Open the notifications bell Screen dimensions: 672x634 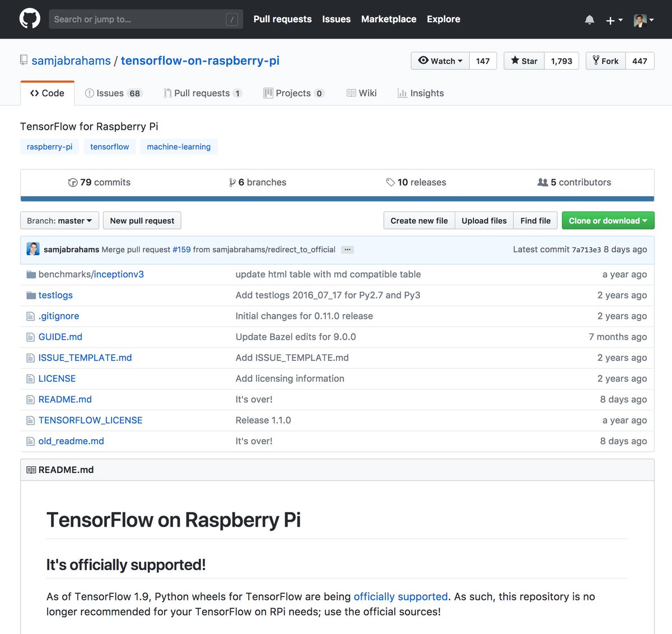(590, 20)
